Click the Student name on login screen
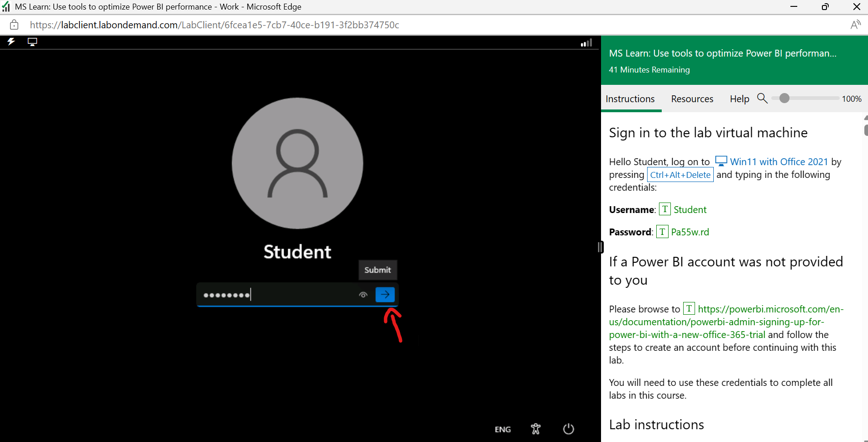The width and height of the screenshot is (868, 442). pyautogui.click(x=298, y=252)
